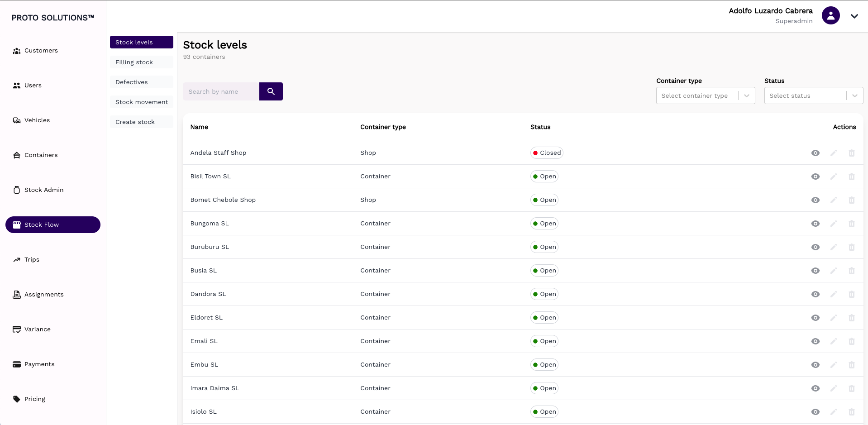View Eldoret SL with eye icon
The image size is (868, 425).
click(x=816, y=318)
